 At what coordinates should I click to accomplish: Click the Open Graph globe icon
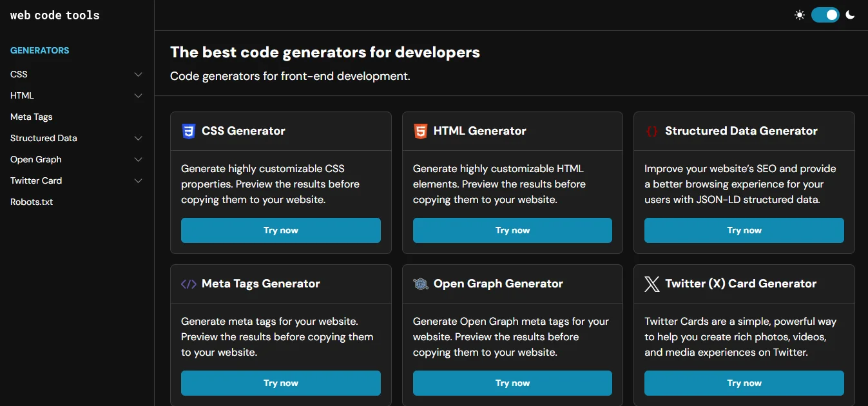(x=420, y=284)
